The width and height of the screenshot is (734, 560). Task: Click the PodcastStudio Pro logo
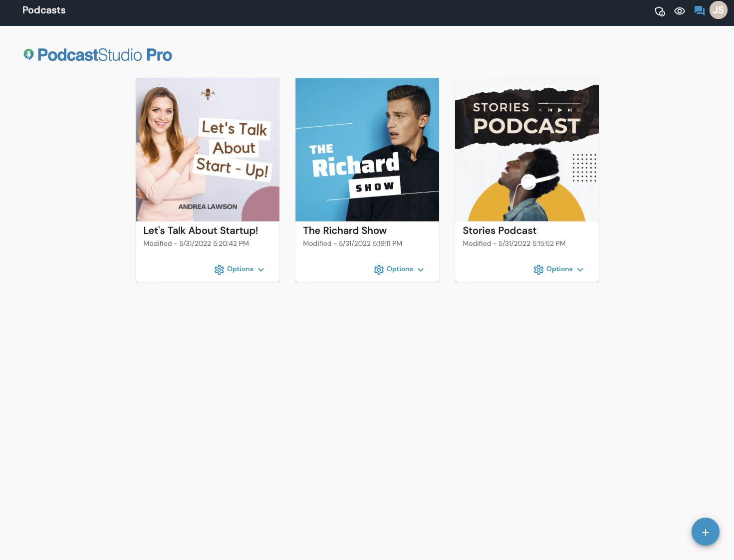point(98,55)
